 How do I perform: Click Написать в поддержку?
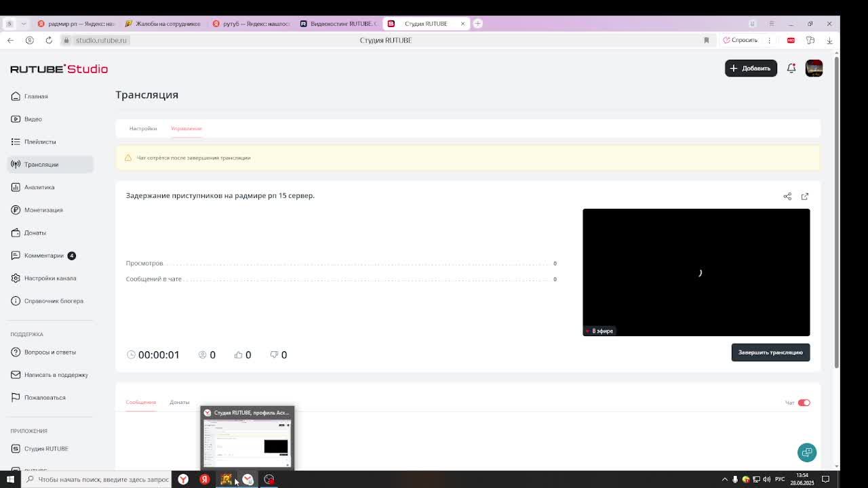[x=50, y=375]
